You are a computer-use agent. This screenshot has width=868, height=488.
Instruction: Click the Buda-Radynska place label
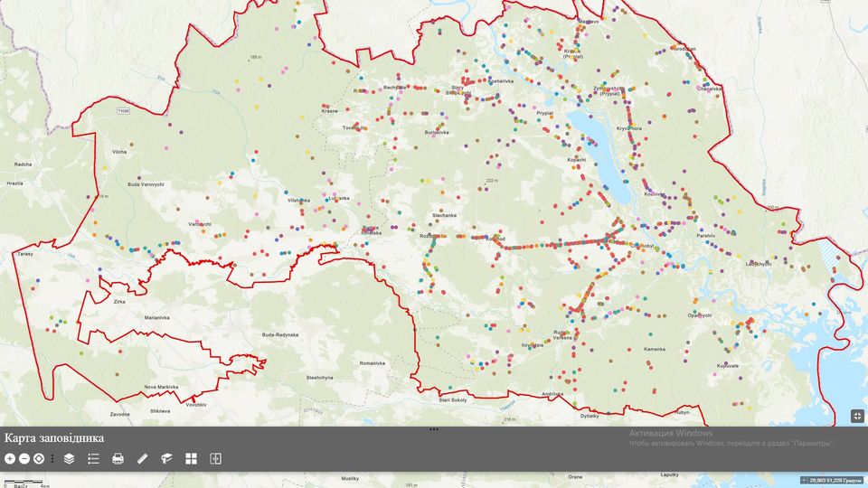[x=279, y=334]
